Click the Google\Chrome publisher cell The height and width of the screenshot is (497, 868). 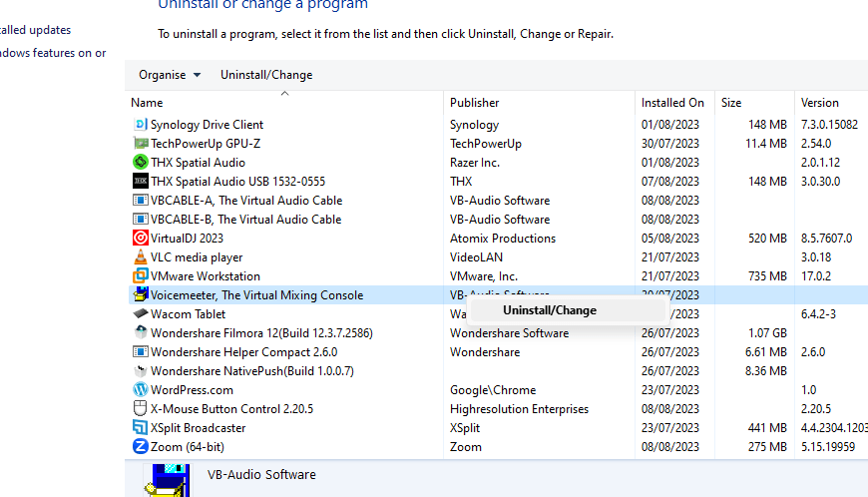click(x=493, y=389)
